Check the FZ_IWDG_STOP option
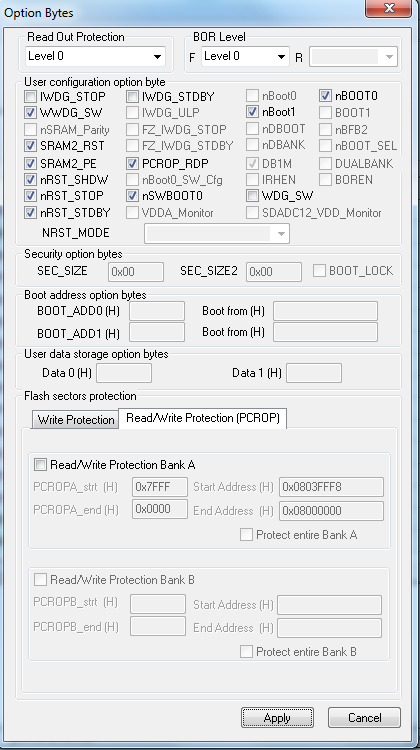Image resolution: width=420 pixels, height=750 pixels. tap(133, 129)
